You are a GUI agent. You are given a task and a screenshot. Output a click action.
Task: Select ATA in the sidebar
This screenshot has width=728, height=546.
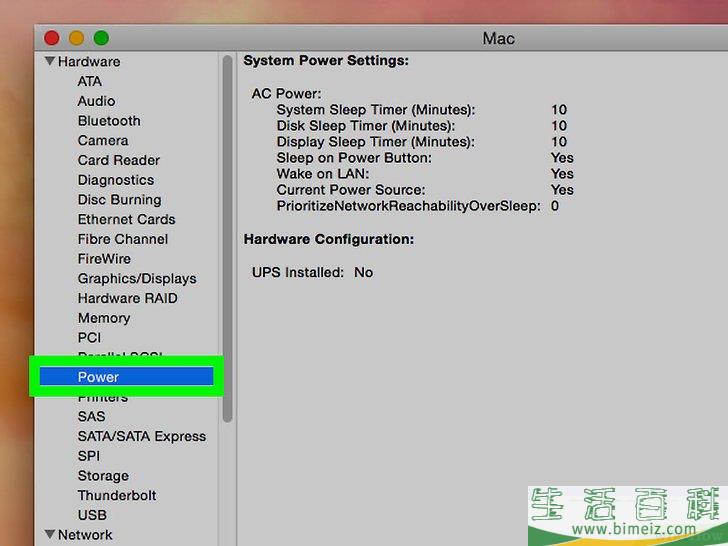tap(89, 81)
